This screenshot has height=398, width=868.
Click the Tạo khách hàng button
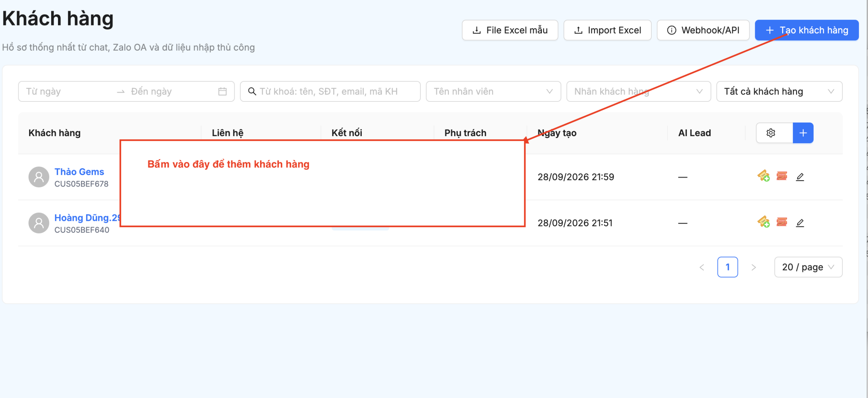tap(807, 30)
